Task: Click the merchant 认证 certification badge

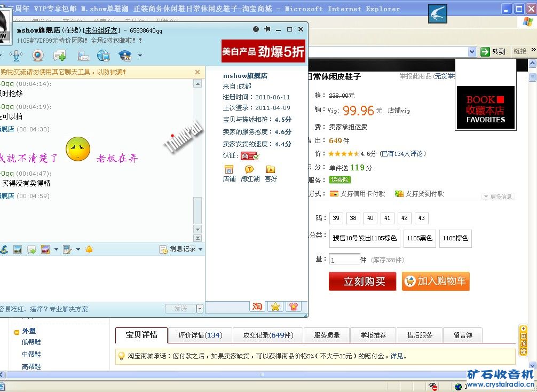Action: (x=250, y=156)
